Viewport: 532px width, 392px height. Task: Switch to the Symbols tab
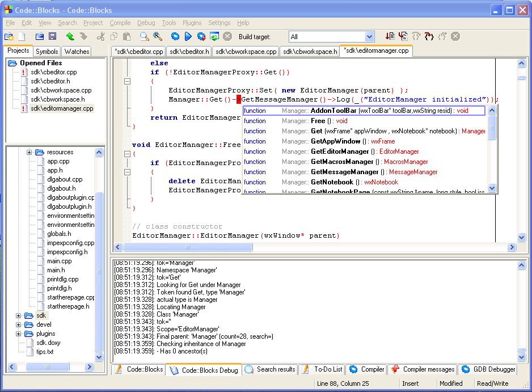click(47, 51)
